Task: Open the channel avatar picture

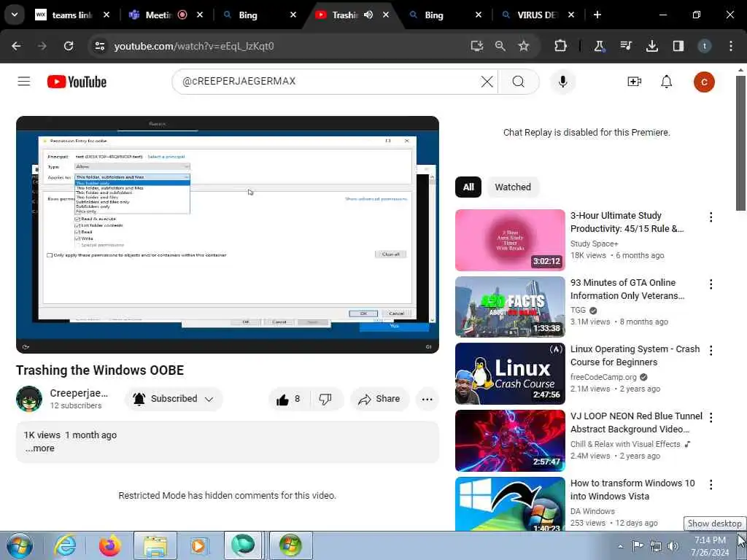Action: (29, 399)
